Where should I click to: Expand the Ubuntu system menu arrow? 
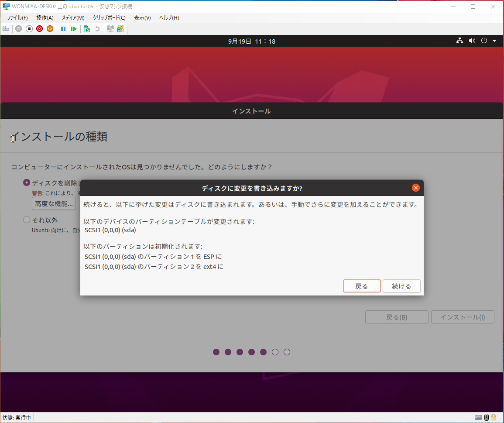[x=494, y=41]
